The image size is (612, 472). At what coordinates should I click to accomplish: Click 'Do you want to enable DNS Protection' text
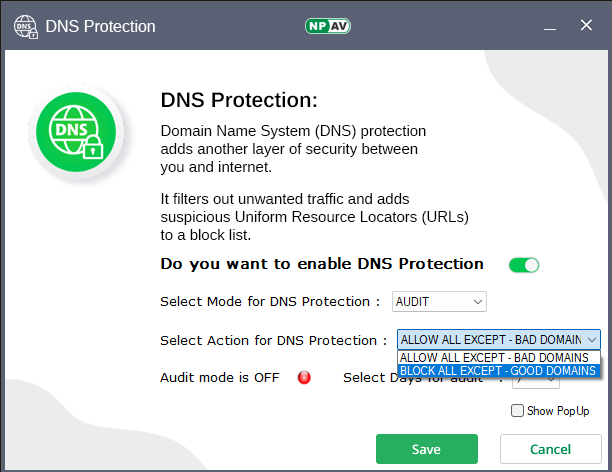pyautogui.click(x=322, y=265)
